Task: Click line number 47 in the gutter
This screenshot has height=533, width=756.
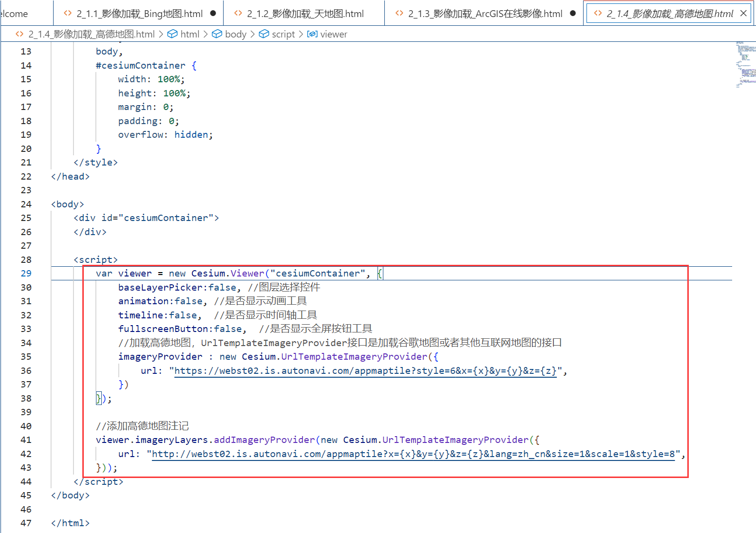Action: point(26,523)
